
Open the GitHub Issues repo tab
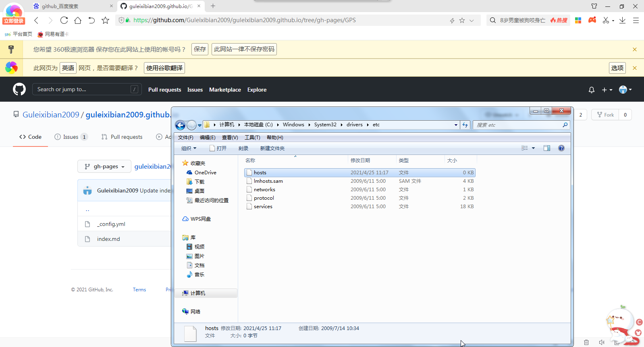pyautogui.click(x=71, y=137)
